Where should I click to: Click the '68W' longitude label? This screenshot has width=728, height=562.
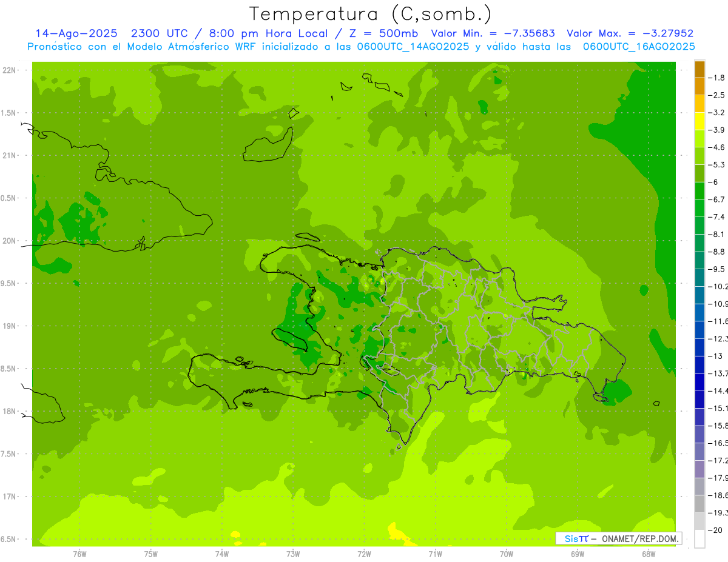649,554
